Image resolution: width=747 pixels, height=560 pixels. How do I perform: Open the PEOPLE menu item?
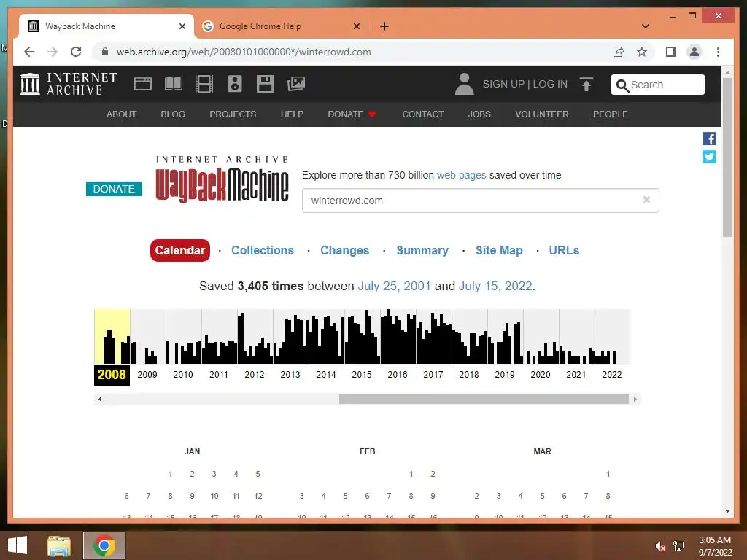611,114
